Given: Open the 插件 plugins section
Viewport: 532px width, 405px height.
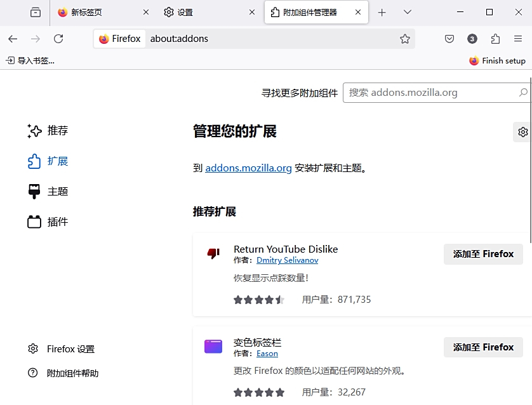Looking at the screenshot, I should [x=56, y=222].
